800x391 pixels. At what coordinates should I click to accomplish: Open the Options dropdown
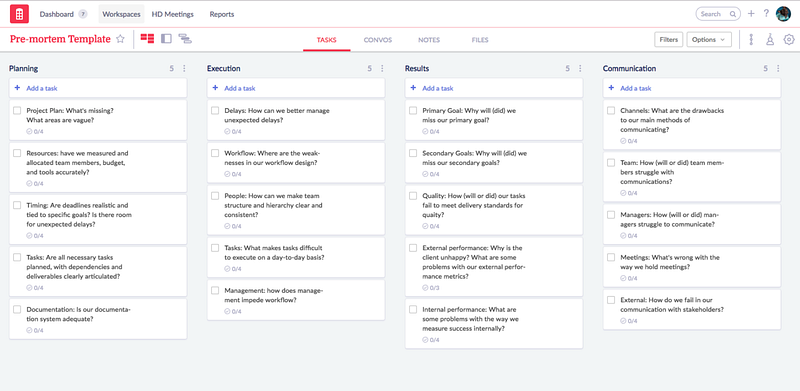[x=709, y=39]
